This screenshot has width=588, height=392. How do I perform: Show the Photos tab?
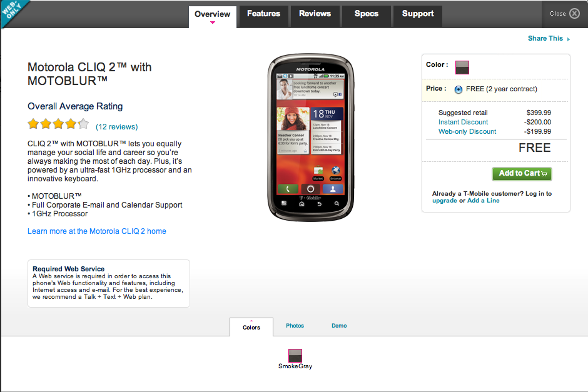pyautogui.click(x=295, y=326)
